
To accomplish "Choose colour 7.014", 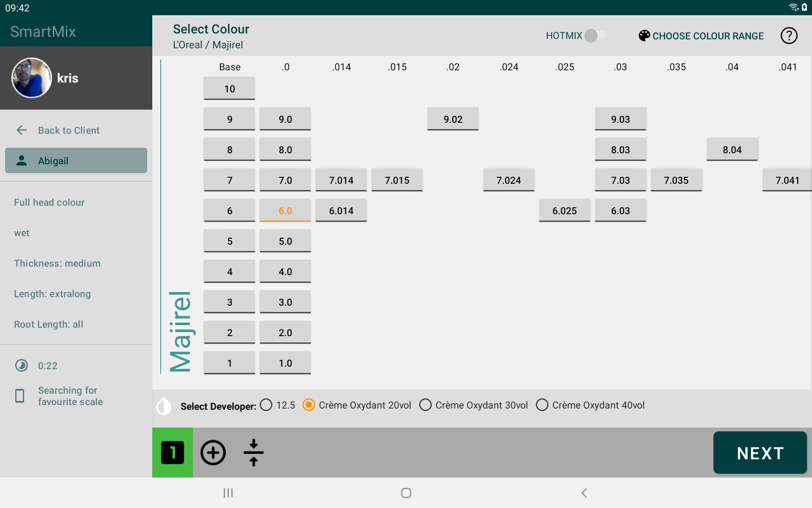I will pyautogui.click(x=341, y=180).
